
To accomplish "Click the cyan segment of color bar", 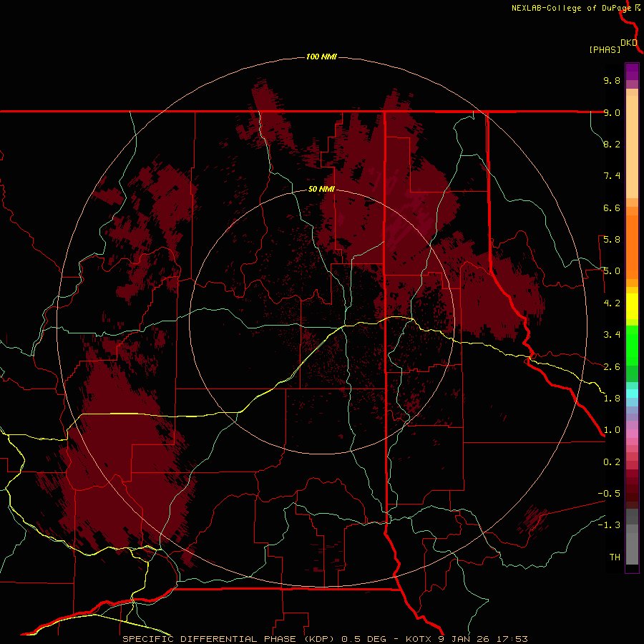I will click(632, 394).
